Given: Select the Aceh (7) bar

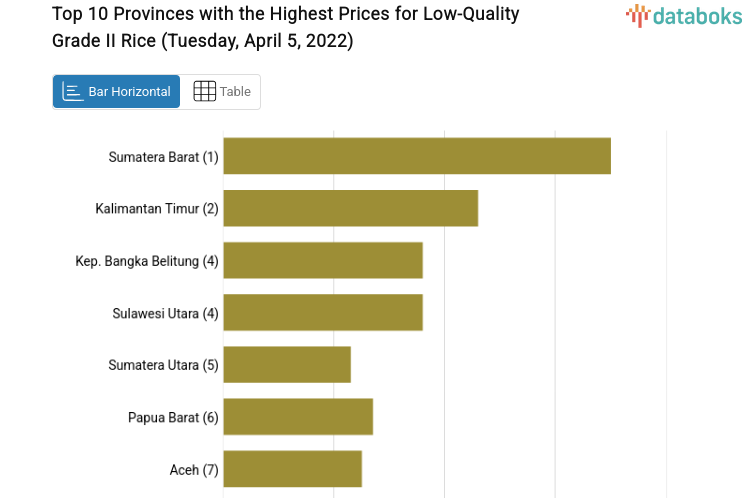Looking at the screenshot, I should 292,468.
